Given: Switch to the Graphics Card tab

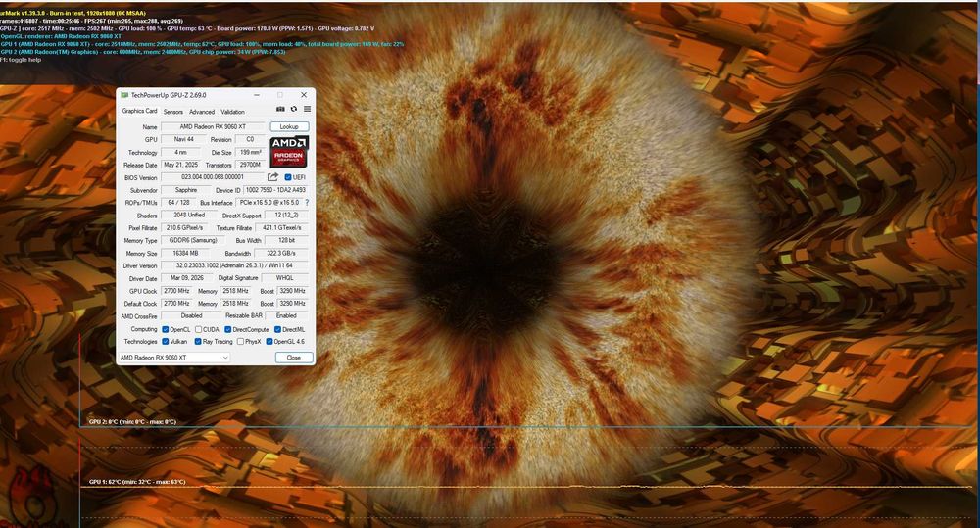Looking at the screenshot, I should 139,111.
